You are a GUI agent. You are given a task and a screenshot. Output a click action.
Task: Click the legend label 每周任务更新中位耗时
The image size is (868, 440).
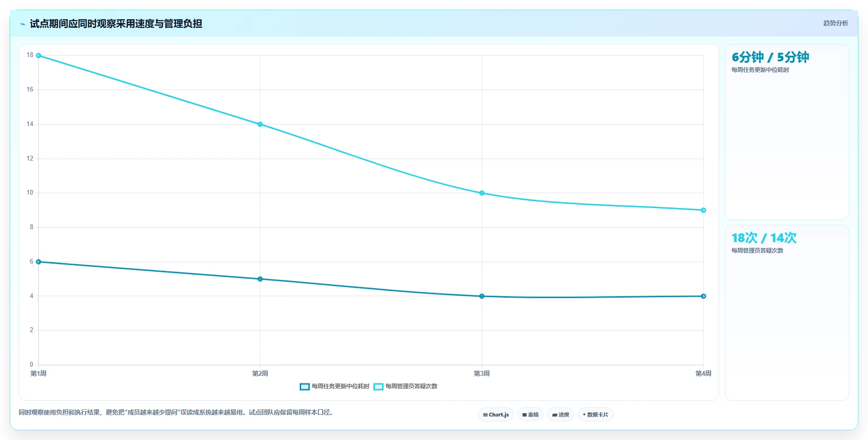pyautogui.click(x=340, y=386)
